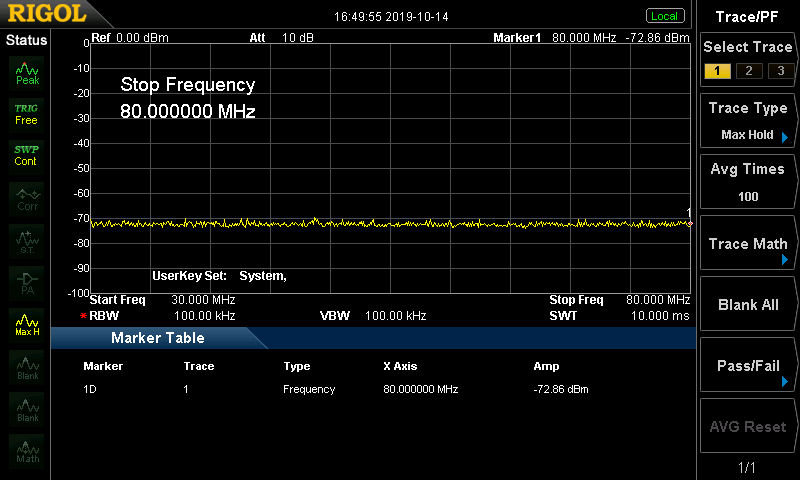Click the SWP Cont sweep status icon

tap(27, 155)
